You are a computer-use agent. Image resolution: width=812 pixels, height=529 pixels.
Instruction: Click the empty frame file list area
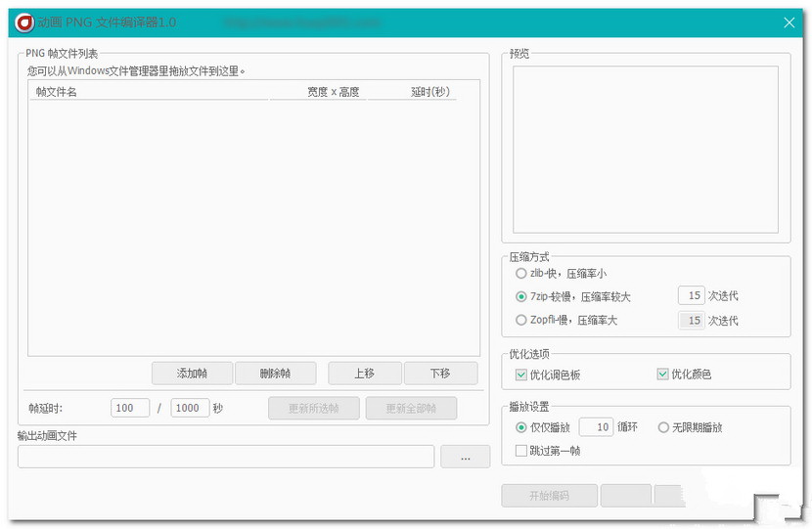pyautogui.click(x=253, y=227)
